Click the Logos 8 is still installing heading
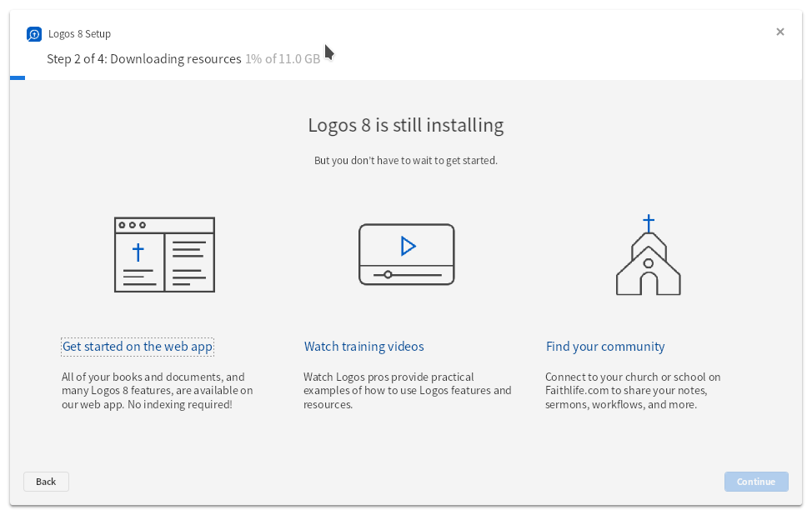The width and height of the screenshot is (812, 515). (x=406, y=125)
